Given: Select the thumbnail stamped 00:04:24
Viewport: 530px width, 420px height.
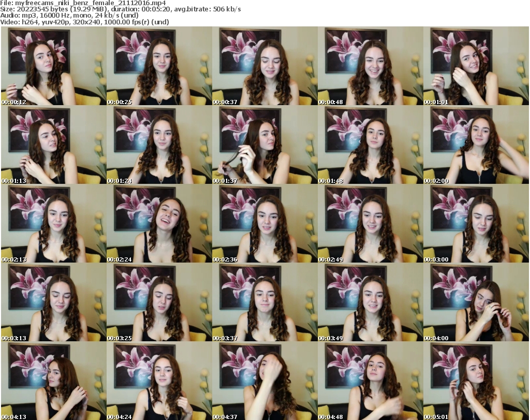Looking at the screenshot, I should pos(159,381).
